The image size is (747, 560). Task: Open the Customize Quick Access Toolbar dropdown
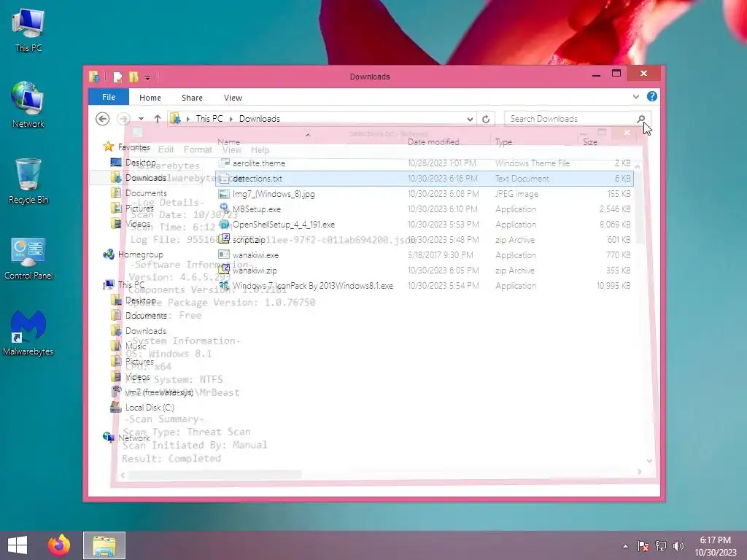(147, 77)
